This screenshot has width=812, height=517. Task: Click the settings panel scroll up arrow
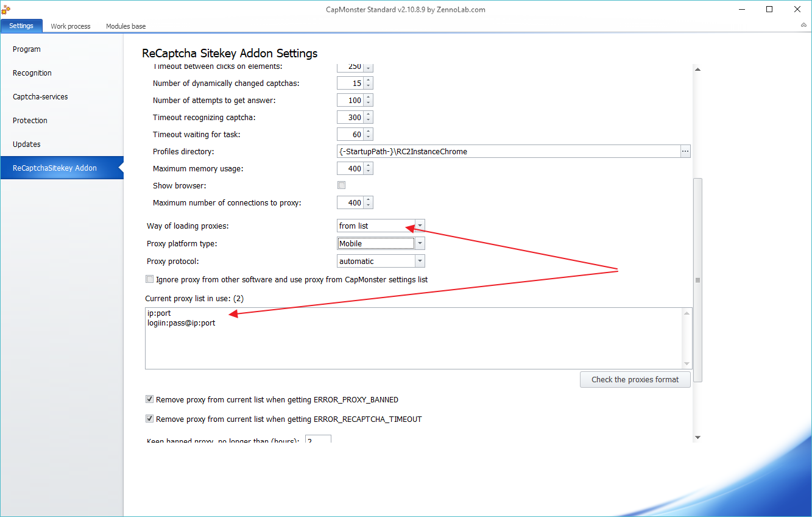tap(698, 70)
